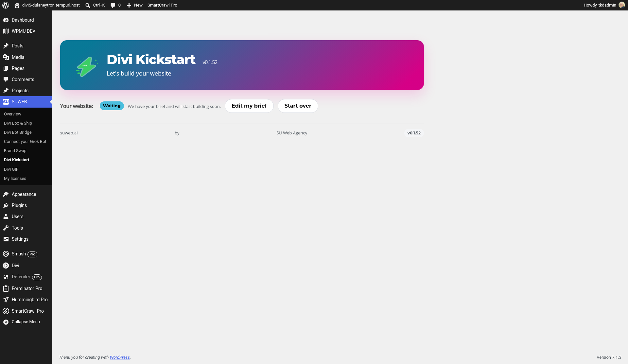This screenshot has width=628, height=364.
Task: Open the comments bubble icon in admin bar
Action: 113,5
